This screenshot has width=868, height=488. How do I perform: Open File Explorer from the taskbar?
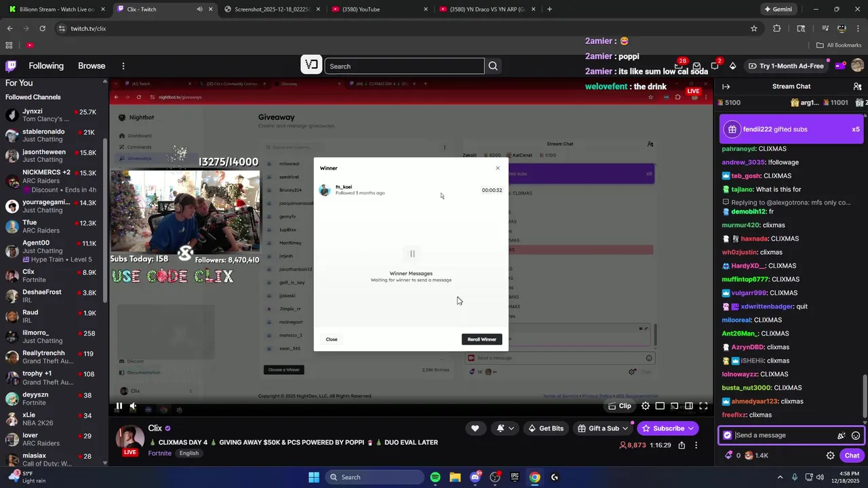(x=455, y=477)
